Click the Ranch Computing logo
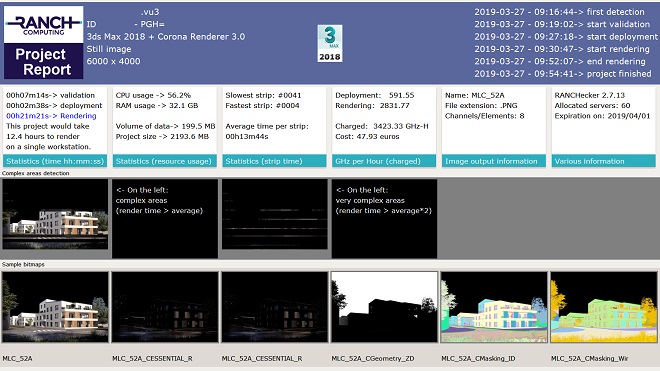660x371 pixels. point(43,24)
